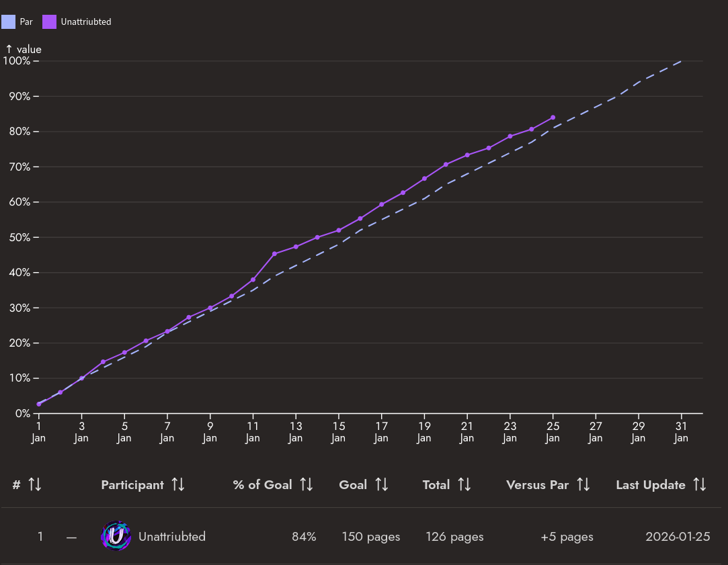Viewport: 728px width, 565px height.
Task: Click the Versus Par header text
Action: pos(537,485)
